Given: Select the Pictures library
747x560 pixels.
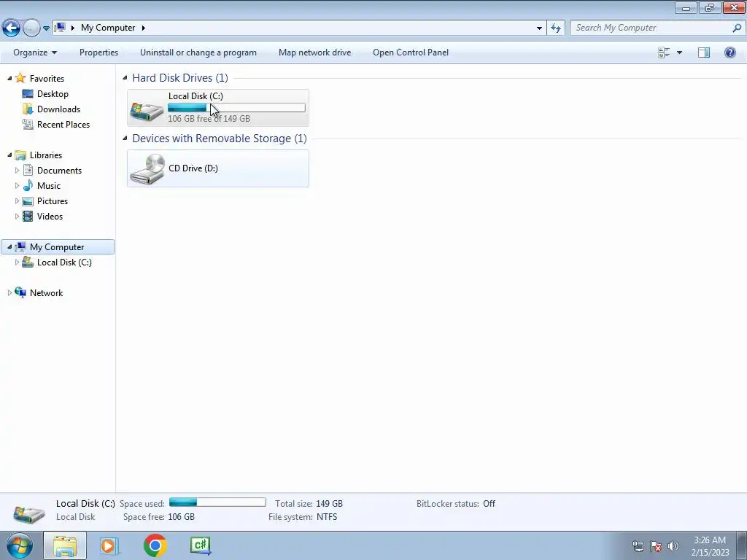Looking at the screenshot, I should click(53, 201).
